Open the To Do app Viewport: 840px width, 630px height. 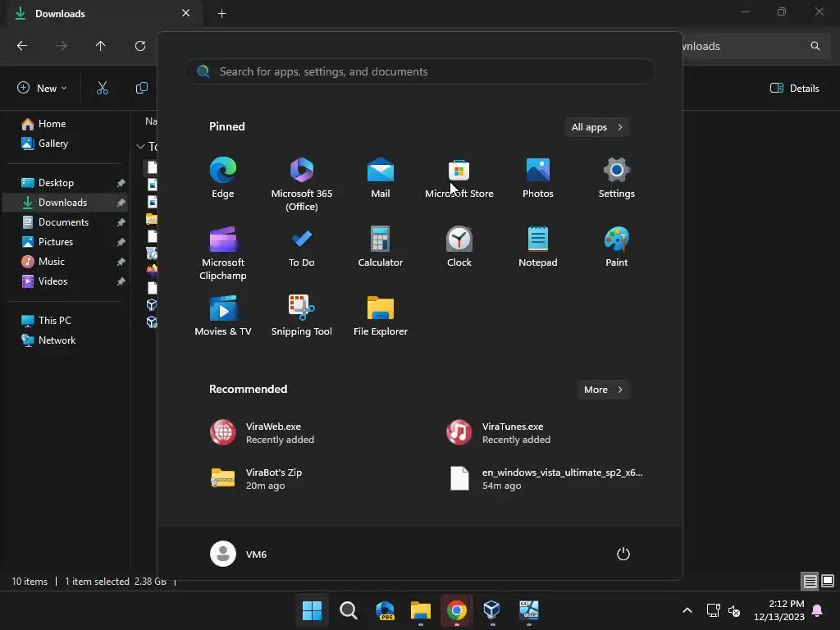click(x=302, y=247)
